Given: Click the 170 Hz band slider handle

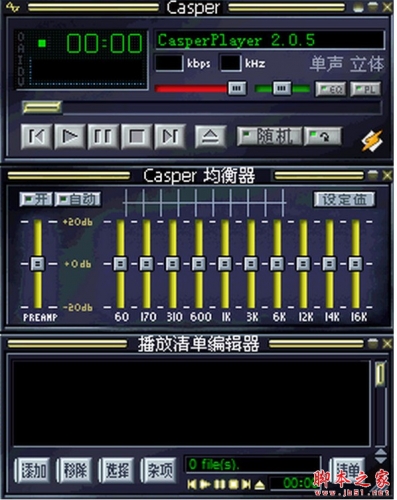Looking at the screenshot, I should [146, 264].
